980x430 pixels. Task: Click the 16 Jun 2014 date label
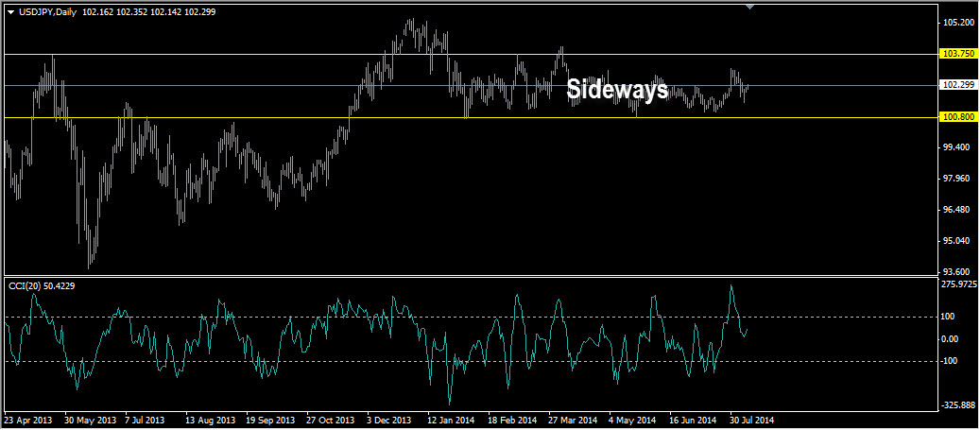[695, 420]
